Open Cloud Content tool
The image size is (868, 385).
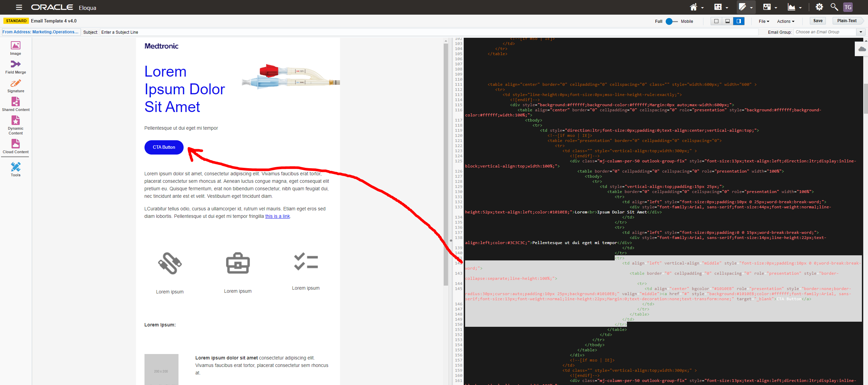point(16,146)
